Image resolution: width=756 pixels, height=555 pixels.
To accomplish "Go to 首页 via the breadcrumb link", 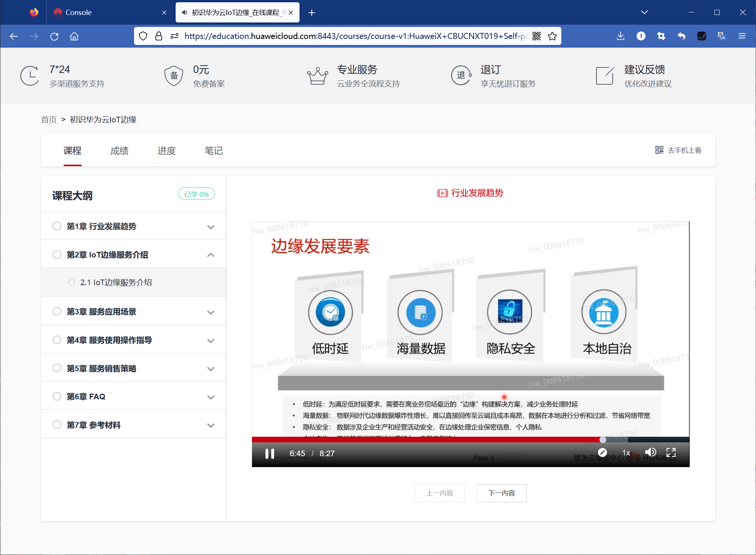I will [x=49, y=119].
